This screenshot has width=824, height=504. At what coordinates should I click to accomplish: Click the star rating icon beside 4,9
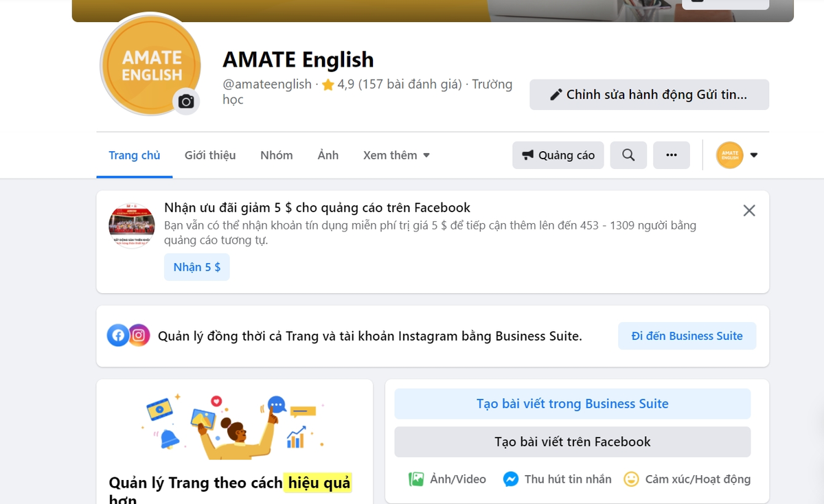click(328, 85)
